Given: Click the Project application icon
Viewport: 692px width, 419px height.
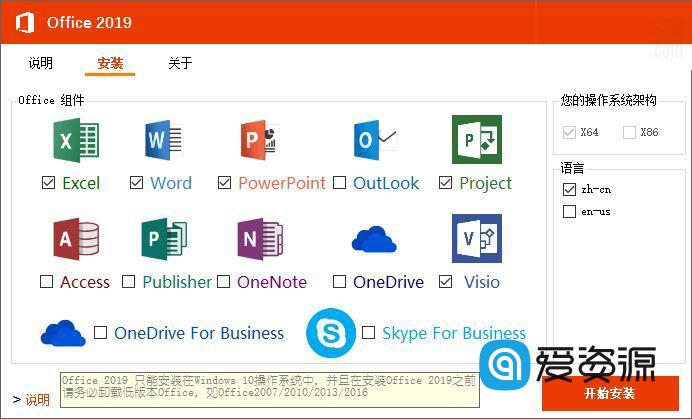Looking at the screenshot, I should click(477, 140).
